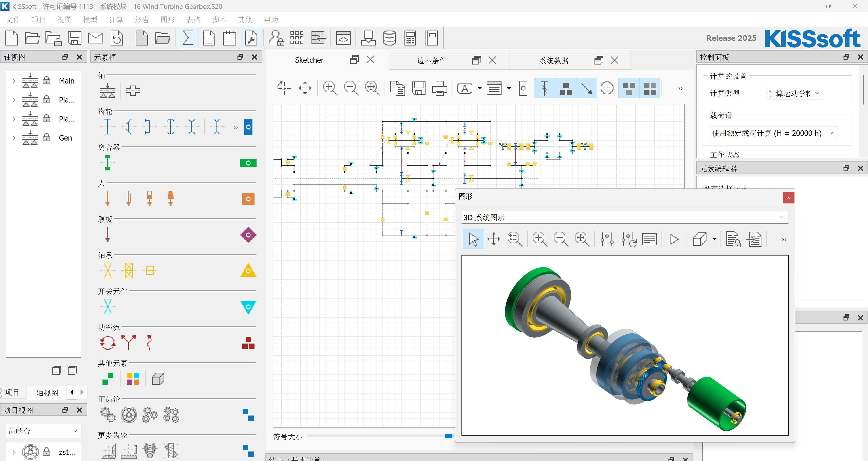Image resolution: width=868 pixels, height=461 pixels.
Task: Toggle the lock on zs1 gear mesh
Action: [x=47, y=451]
